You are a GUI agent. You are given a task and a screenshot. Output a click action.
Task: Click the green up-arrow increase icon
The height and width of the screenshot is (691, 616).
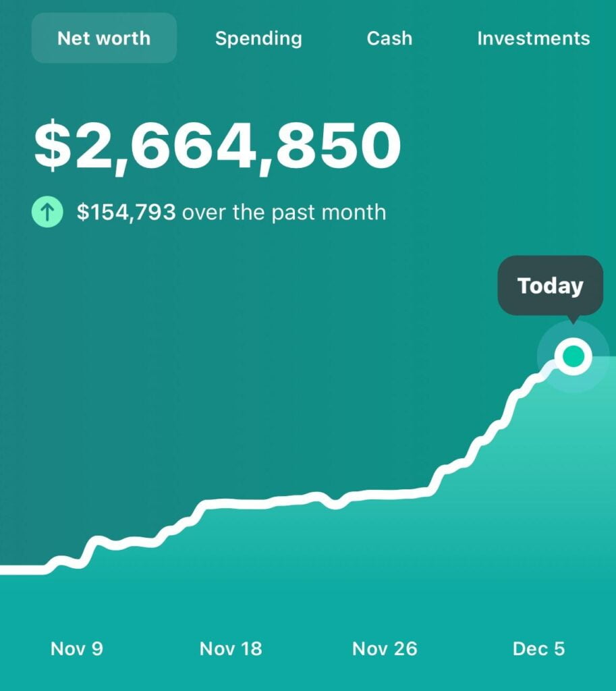47,213
